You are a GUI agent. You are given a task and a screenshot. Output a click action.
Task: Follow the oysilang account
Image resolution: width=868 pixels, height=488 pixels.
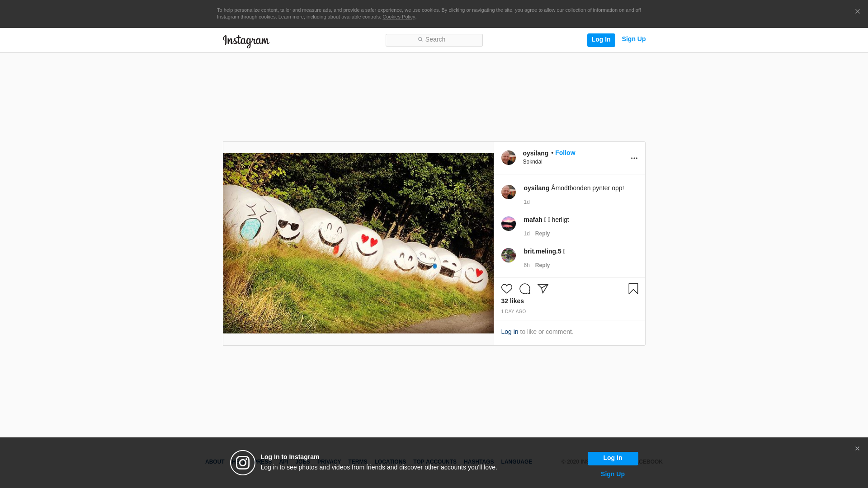click(x=565, y=153)
